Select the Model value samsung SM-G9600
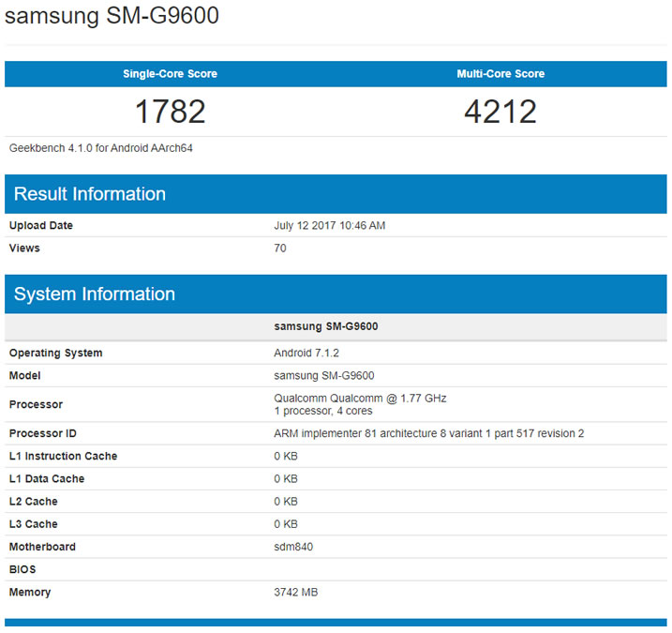Screen dimensions: 672x633 tap(324, 376)
